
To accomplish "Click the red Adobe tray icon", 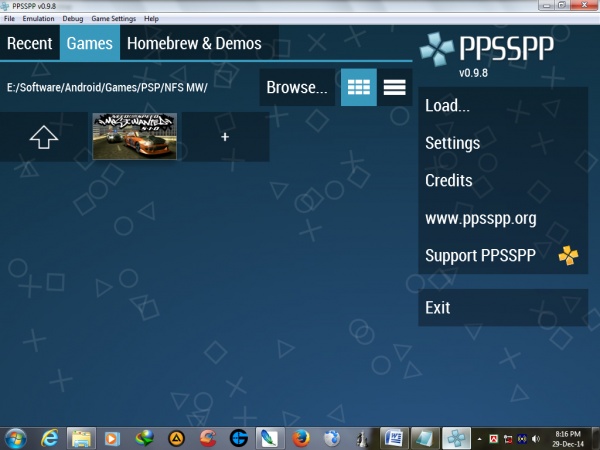I will (494, 439).
